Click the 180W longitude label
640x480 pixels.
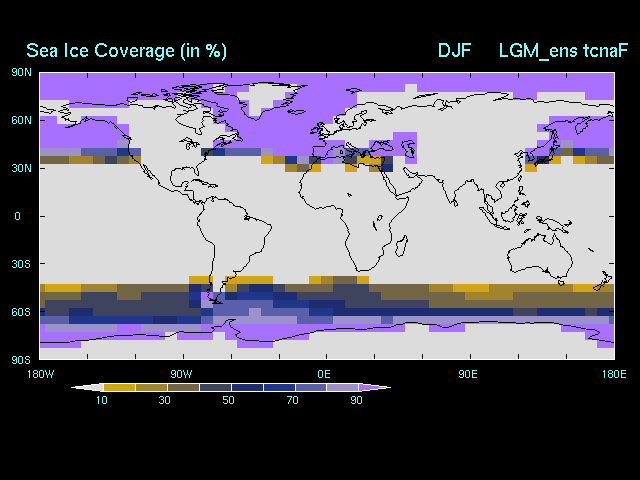click(40, 374)
